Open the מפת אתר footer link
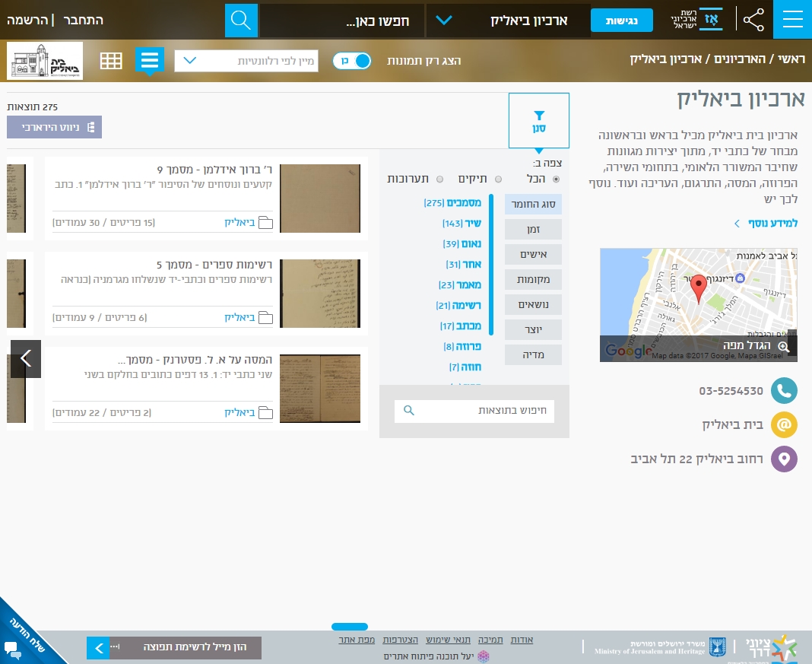The width and height of the screenshot is (812, 664). coord(357,640)
